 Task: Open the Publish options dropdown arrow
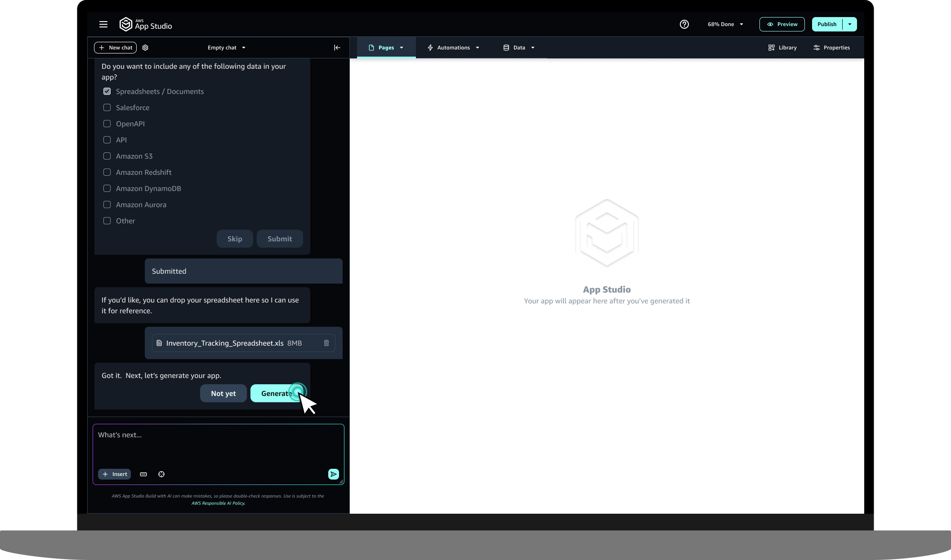pyautogui.click(x=850, y=24)
